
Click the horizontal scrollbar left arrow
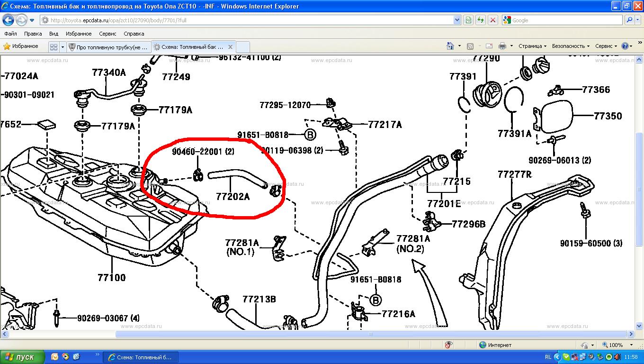(x=4, y=334)
